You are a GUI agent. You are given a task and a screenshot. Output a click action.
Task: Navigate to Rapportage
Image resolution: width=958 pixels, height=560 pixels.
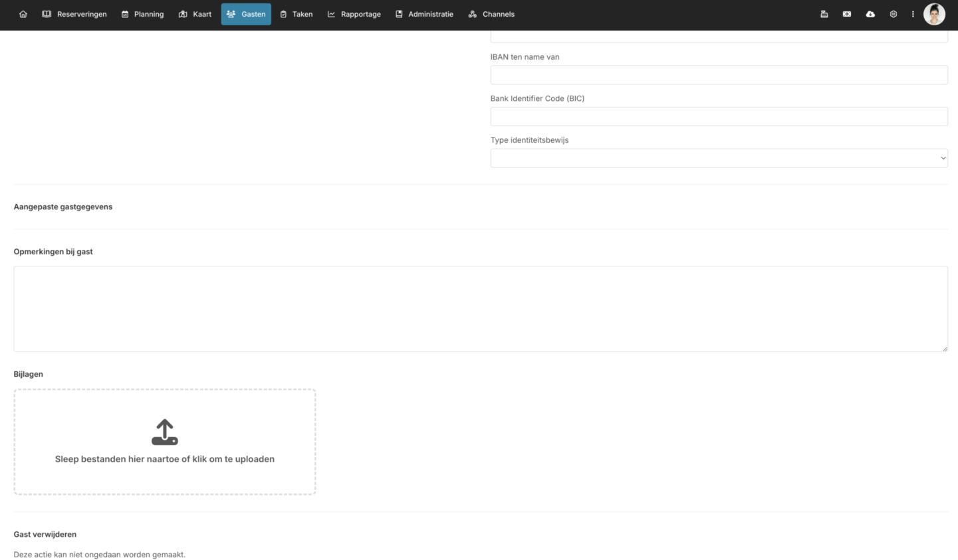[354, 14]
